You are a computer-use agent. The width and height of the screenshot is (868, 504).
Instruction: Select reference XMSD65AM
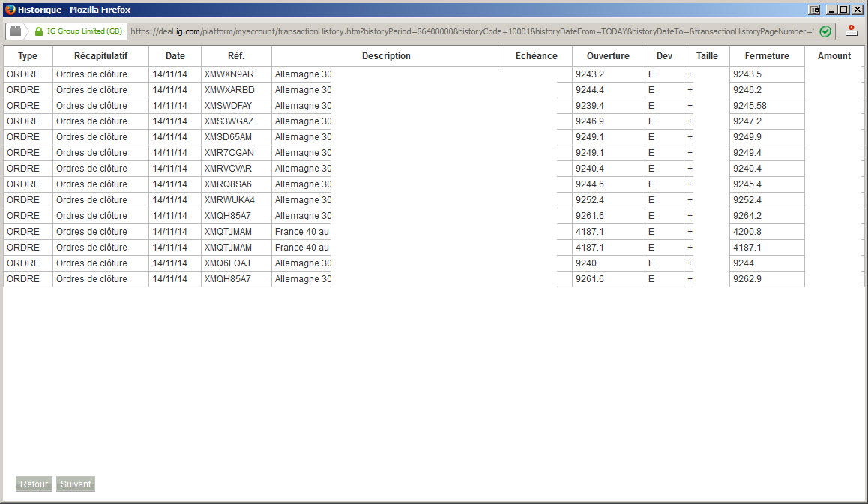[228, 136]
